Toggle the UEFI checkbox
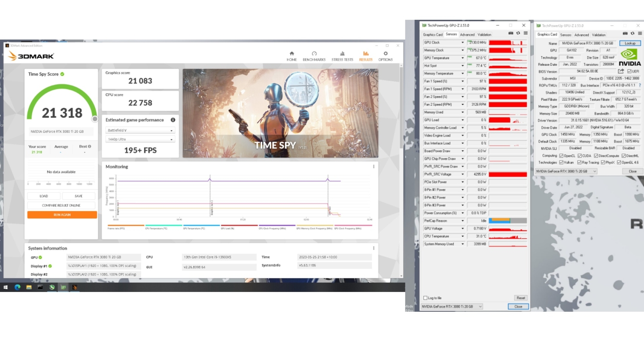This screenshot has width=644, height=362. [629, 71]
